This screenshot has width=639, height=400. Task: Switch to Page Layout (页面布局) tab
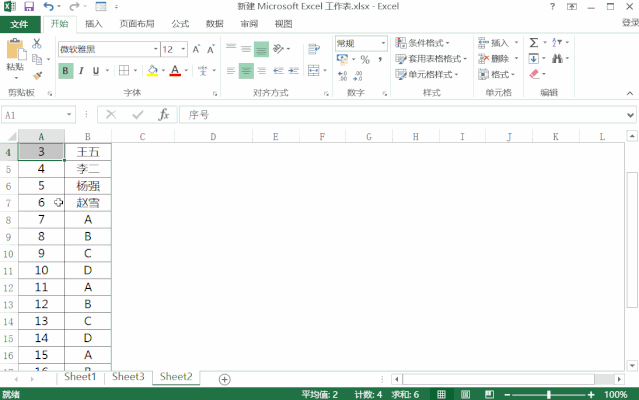137,24
